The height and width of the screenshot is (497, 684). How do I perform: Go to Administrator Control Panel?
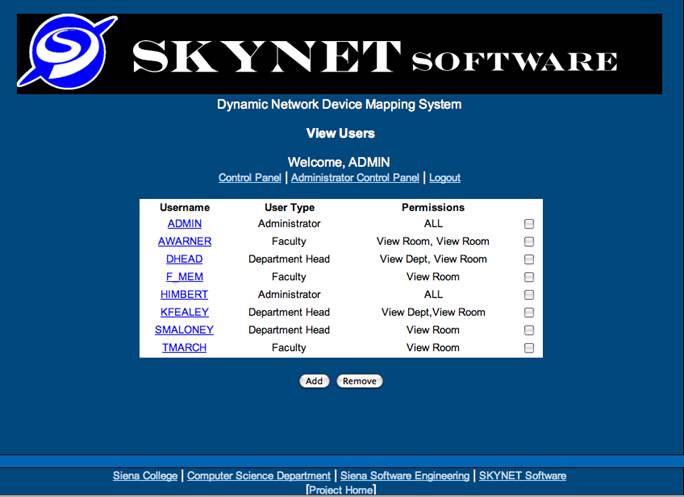click(355, 178)
